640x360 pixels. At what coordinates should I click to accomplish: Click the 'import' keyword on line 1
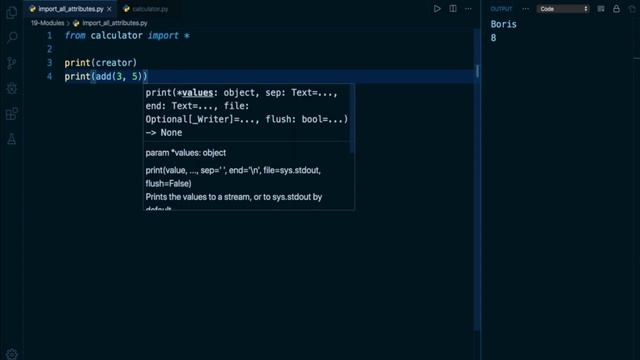[x=163, y=36]
